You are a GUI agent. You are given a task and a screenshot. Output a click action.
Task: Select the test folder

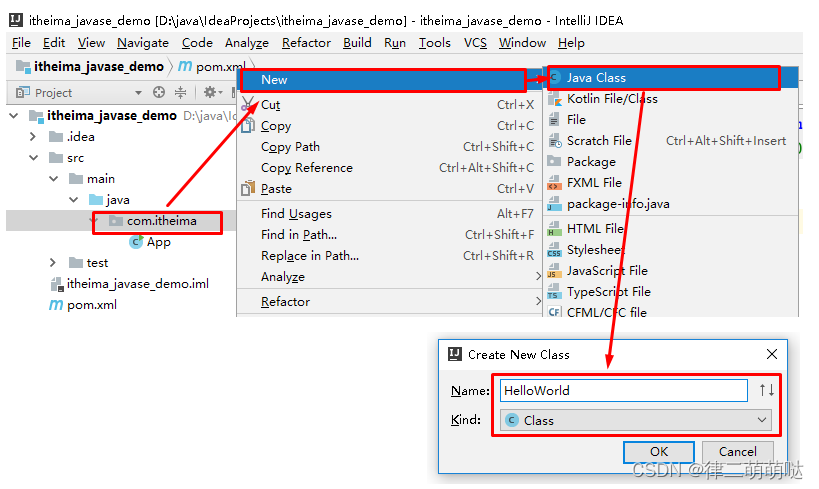[x=89, y=262]
